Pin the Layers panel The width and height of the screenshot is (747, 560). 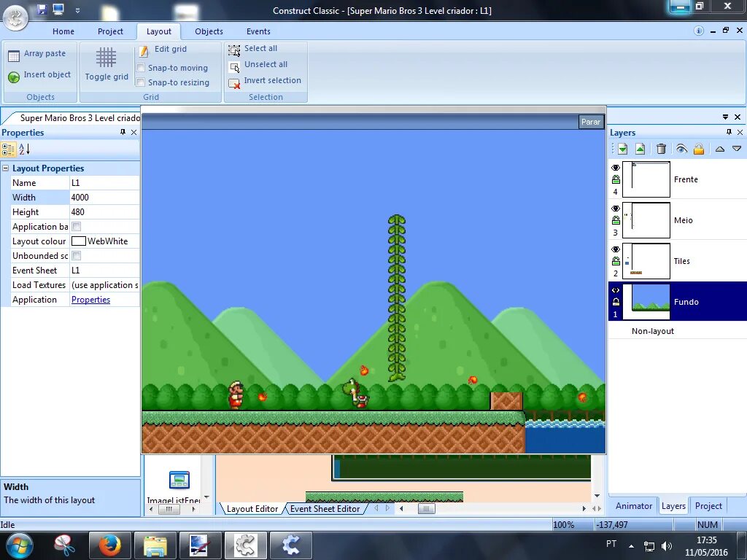729,132
